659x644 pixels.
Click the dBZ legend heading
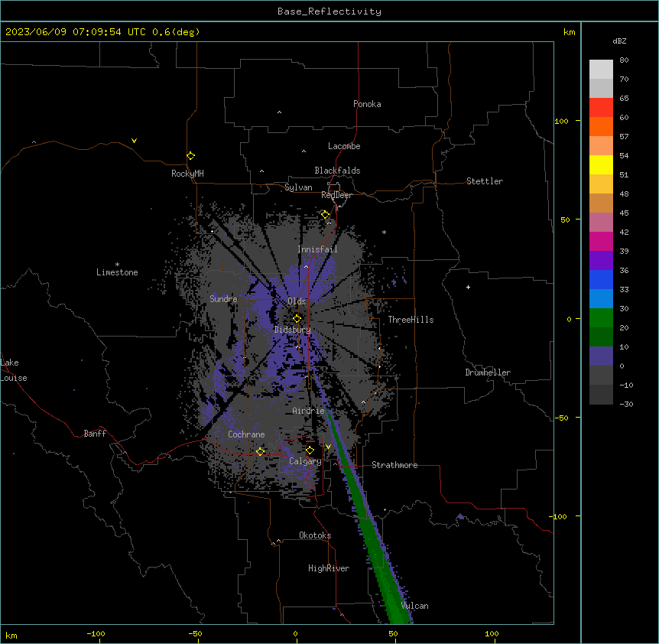[619, 41]
